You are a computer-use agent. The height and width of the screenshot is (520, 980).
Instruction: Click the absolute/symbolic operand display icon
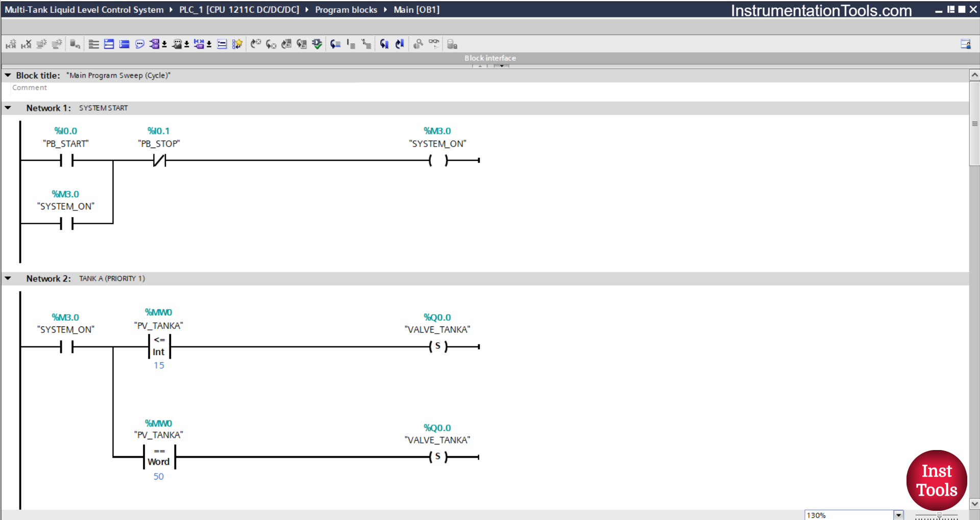coord(157,44)
